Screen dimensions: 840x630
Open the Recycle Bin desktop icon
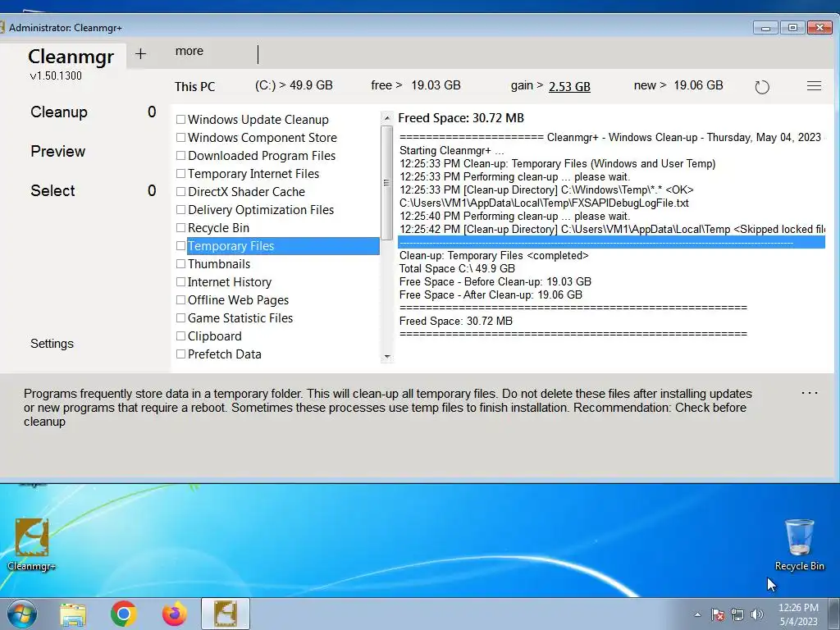[799, 545]
